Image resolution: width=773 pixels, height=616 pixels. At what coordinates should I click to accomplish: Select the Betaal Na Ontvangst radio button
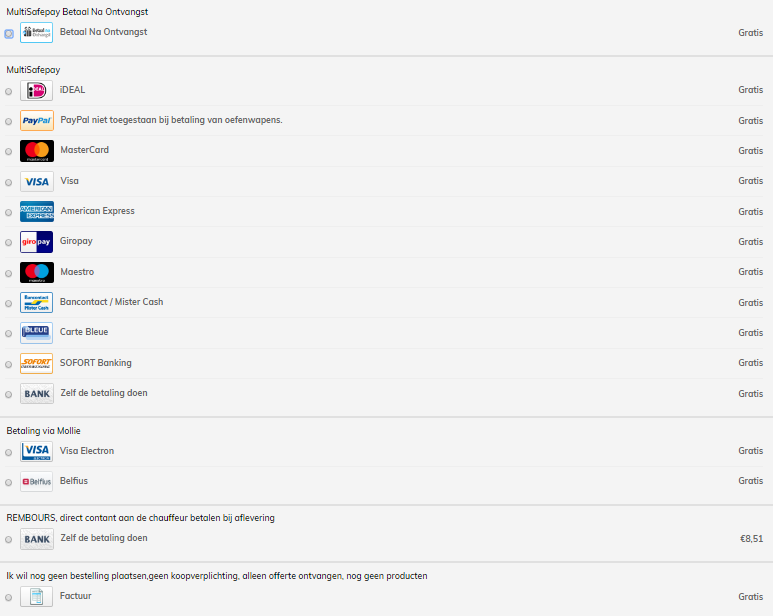(9, 34)
